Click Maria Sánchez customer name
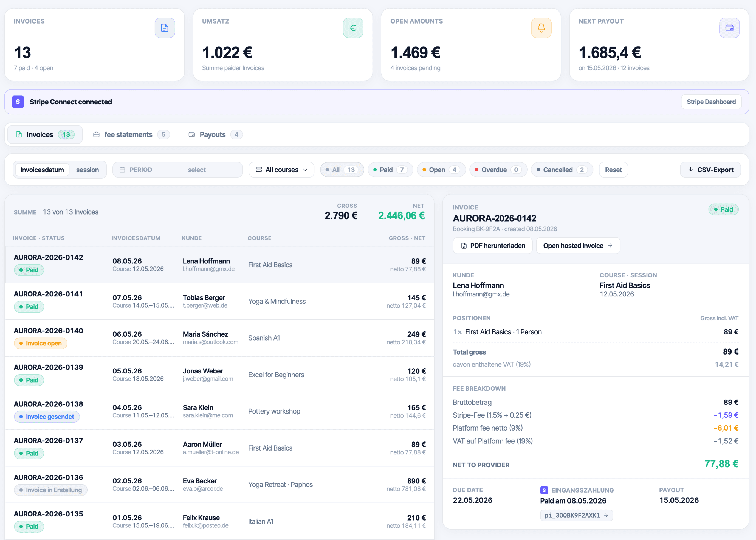Screen dimensions: 756x540 (x=205, y=334)
